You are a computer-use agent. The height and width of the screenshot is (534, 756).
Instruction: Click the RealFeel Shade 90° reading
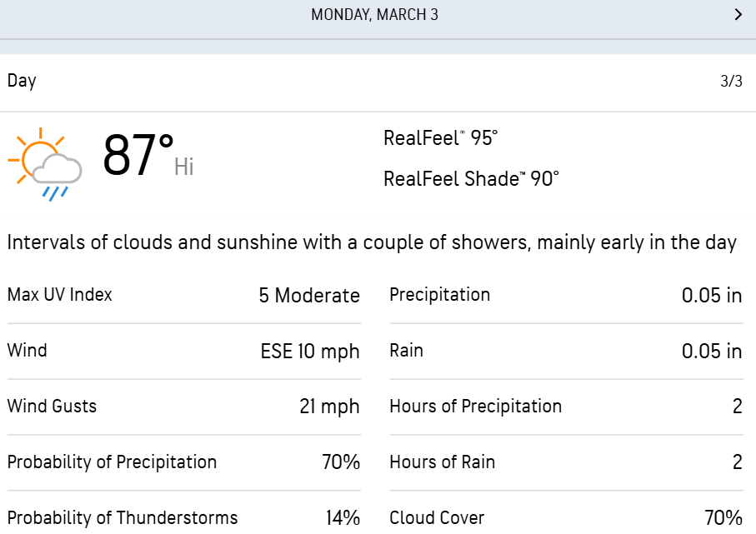pyautogui.click(x=471, y=179)
